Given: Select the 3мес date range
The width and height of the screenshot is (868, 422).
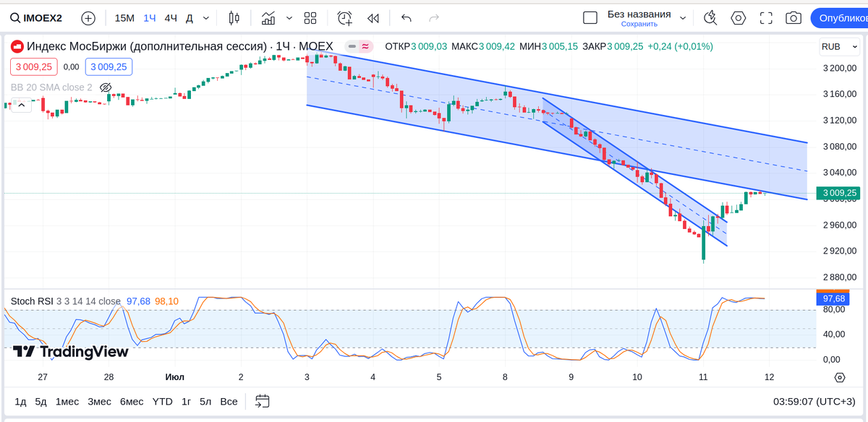Looking at the screenshot, I should (100, 401).
